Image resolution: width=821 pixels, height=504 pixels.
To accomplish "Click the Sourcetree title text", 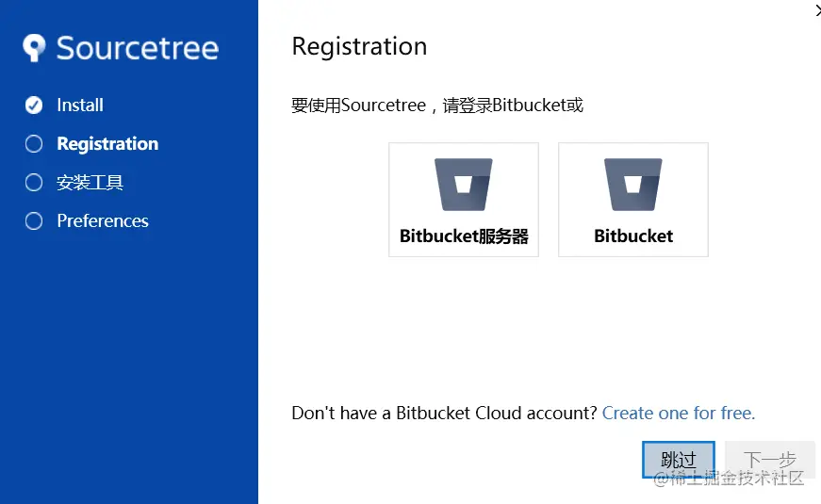I will pyautogui.click(x=138, y=48).
